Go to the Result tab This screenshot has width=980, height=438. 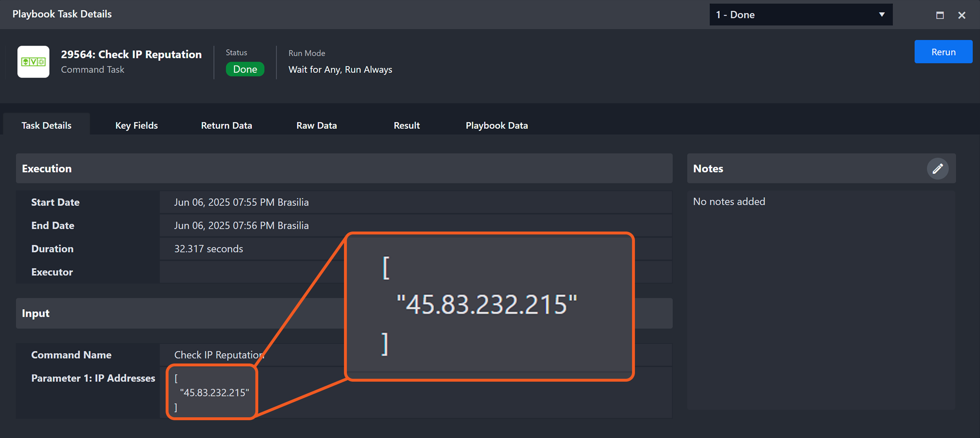click(x=406, y=125)
